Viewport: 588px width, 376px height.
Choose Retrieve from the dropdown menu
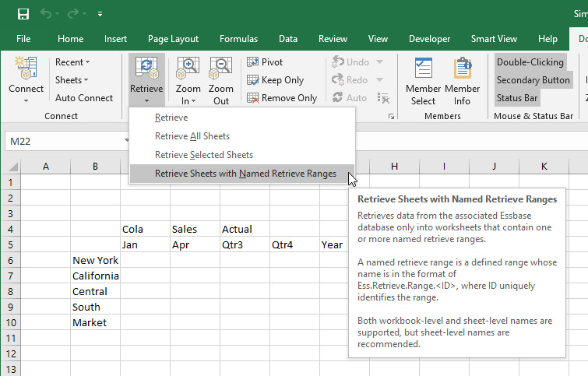coord(242,118)
